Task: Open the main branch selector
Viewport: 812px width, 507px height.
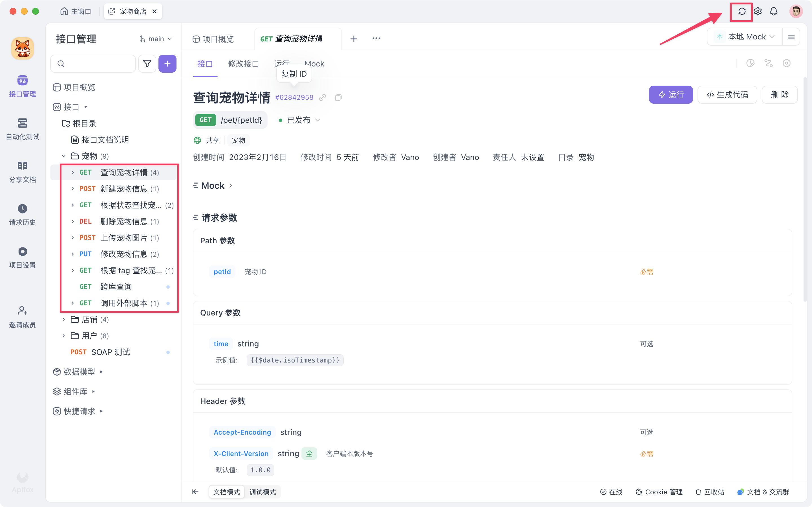Action: (x=156, y=39)
